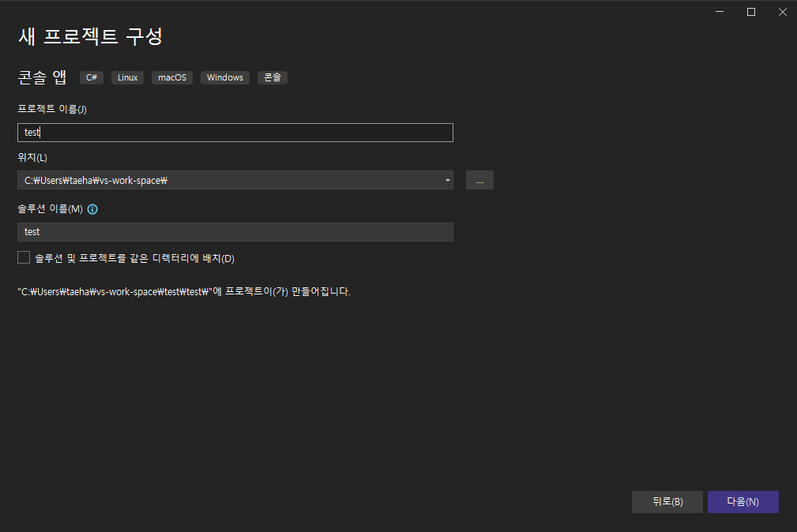Open the folder browse "..." button
This screenshot has width=797, height=532.
(x=479, y=180)
